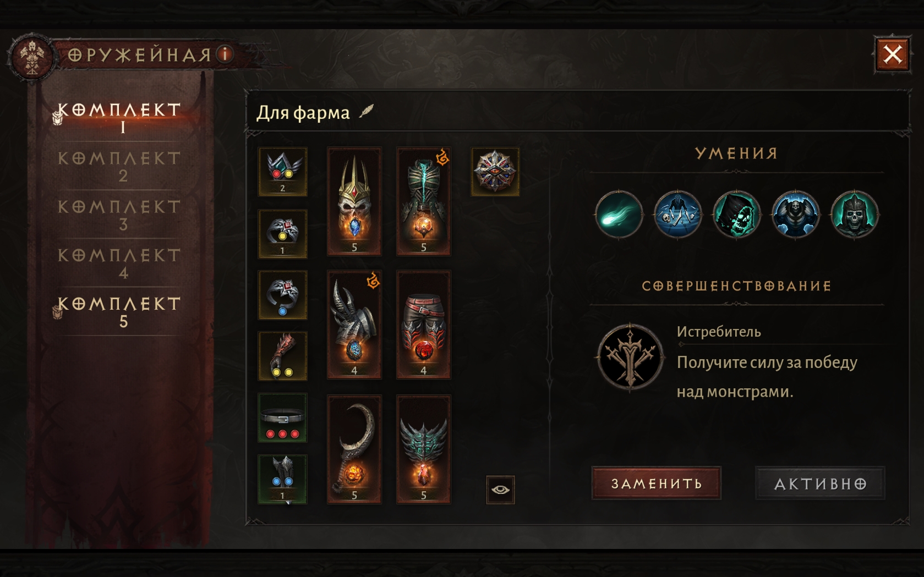Click the hooded green skull skill
Viewport: 924px width, 577px height.
(x=737, y=215)
